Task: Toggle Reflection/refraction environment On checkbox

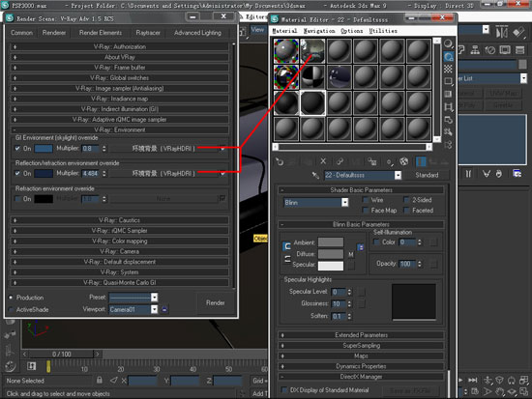Action: (x=17, y=173)
